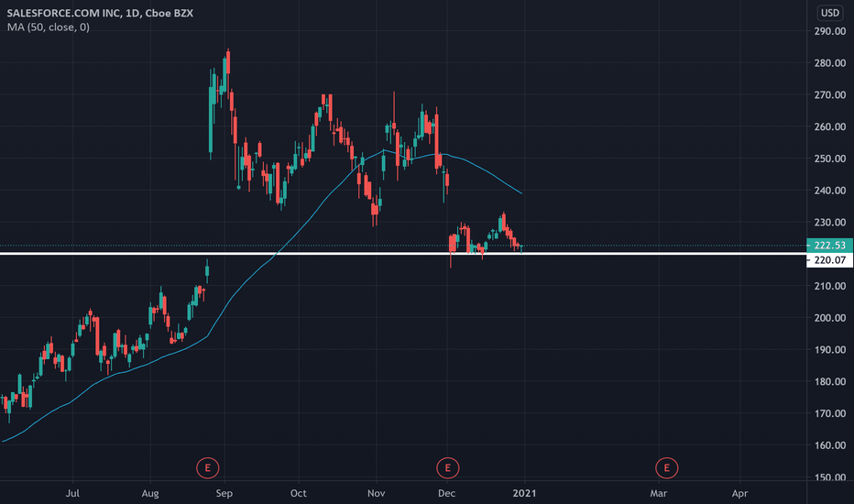Screen dimensions: 854x504
Task: Click the 260.00 price axis label
Action: 830,126
